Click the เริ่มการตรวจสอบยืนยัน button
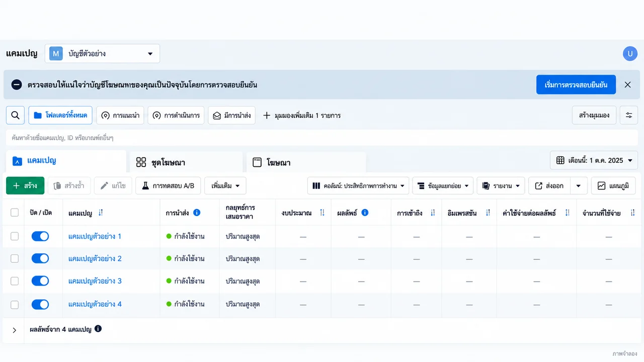644x362 pixels. coord(576,84)
